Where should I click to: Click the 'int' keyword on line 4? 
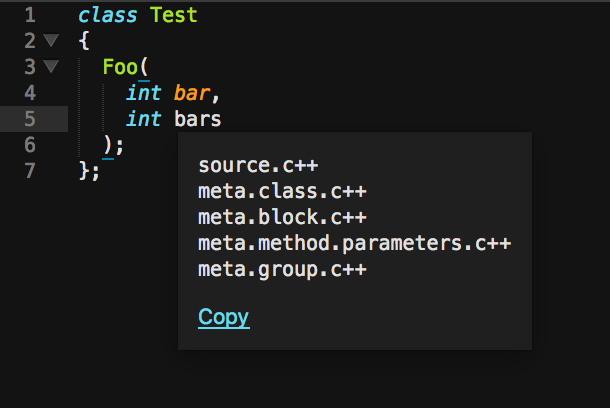(144, 94)
